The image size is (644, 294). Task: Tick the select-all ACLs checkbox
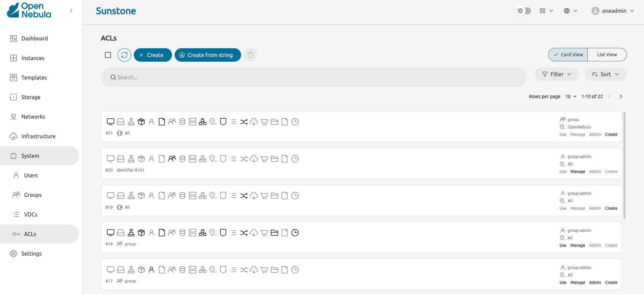[x=108, y=55]
